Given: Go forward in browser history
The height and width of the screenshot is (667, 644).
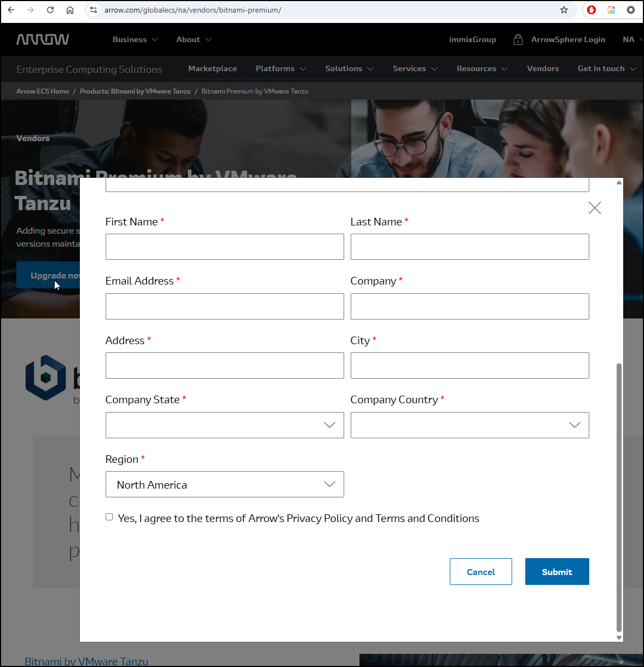Looking at the screenshot, I should pos(31,10).
